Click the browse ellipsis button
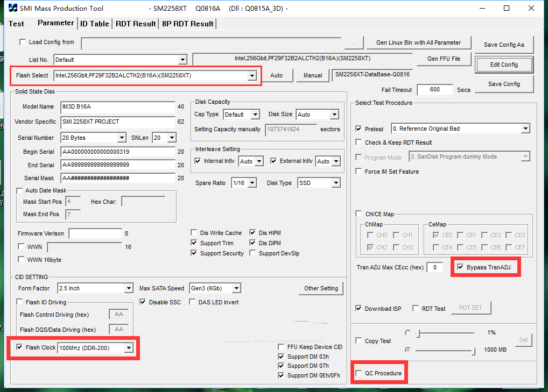 pos(354,43)
